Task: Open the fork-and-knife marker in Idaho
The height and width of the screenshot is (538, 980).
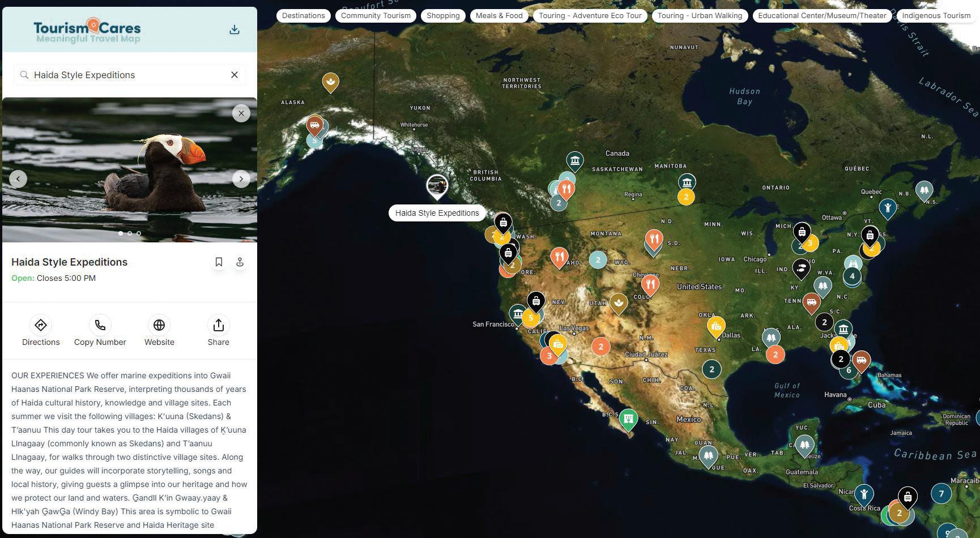Action: coord(559,258)
